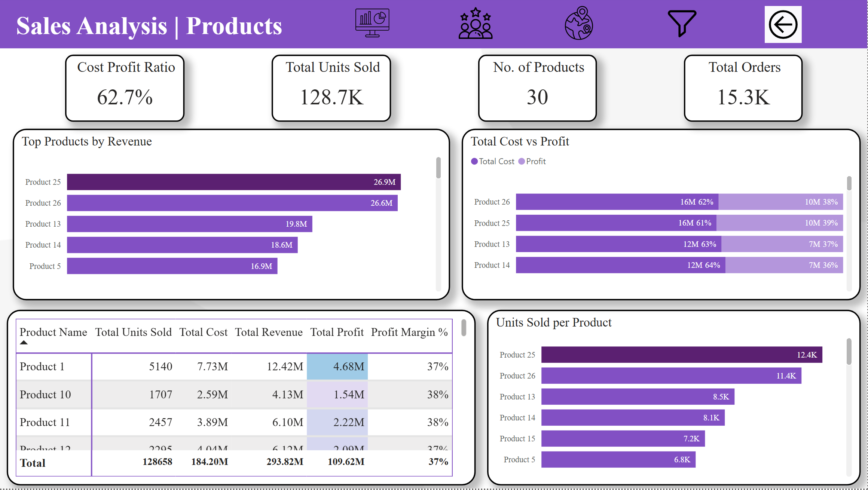Viewport: 868px width, 490px height.
Task: Click the back arrow button
Action: (x=783, y=25)
